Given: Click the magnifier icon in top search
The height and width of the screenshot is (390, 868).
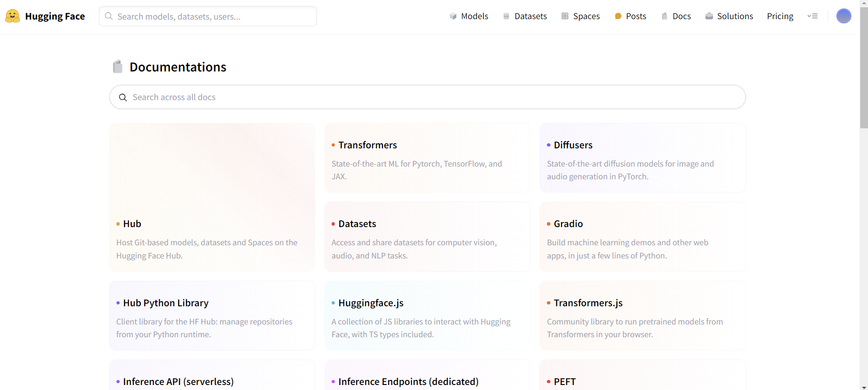Looking at the screenshot, I should coord(109,16).
